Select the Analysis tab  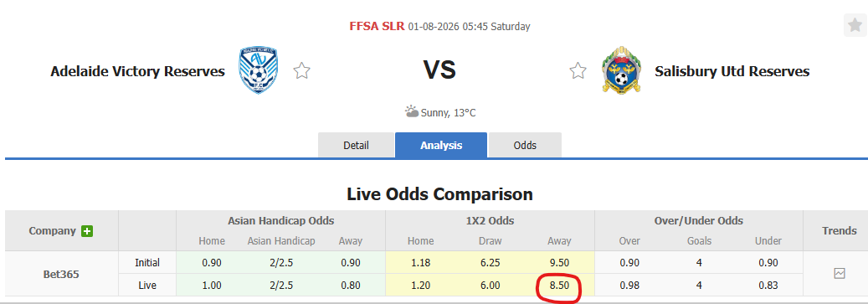(441, 146)
